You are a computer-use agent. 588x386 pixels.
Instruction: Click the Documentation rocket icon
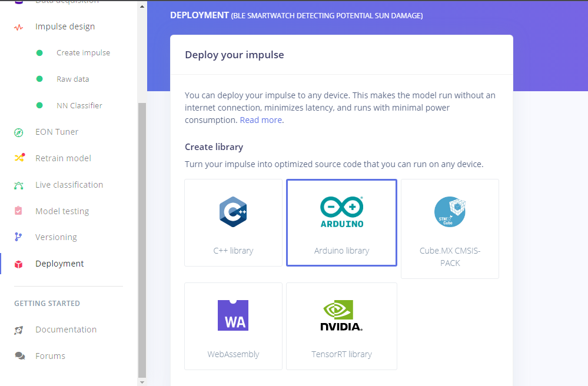[x=18, y=330]
